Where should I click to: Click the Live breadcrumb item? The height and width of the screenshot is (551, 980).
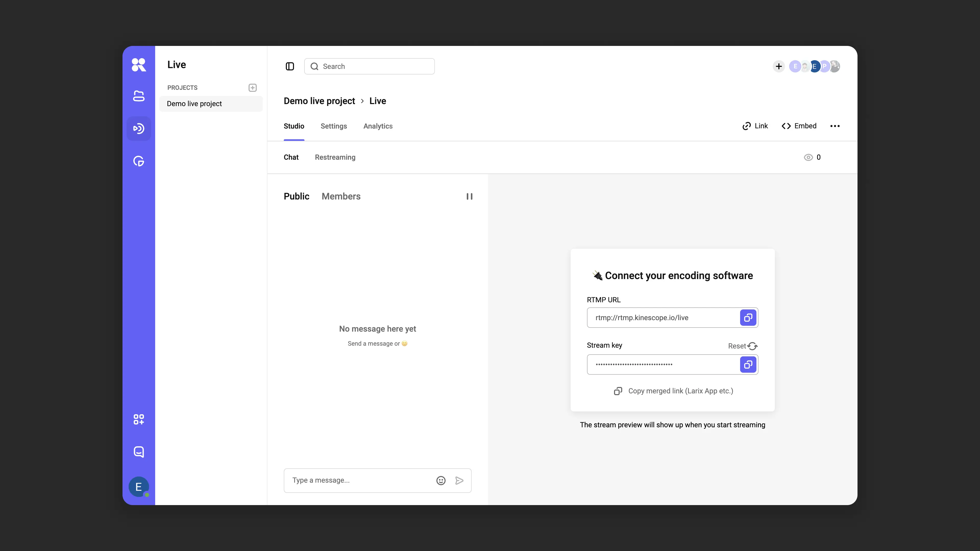point(377,101)
